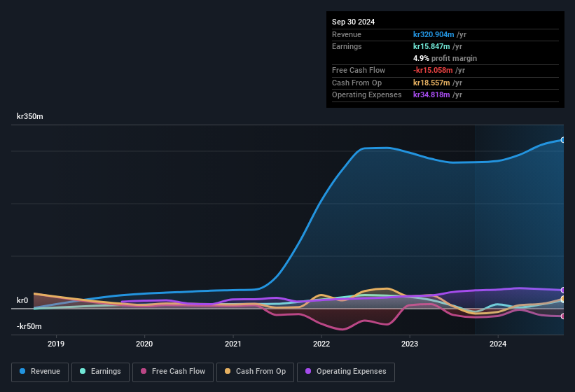Click the Cash From Op label in tooltip
The image size is (575, 392).
pyautogui.click(x=356, y=83)
